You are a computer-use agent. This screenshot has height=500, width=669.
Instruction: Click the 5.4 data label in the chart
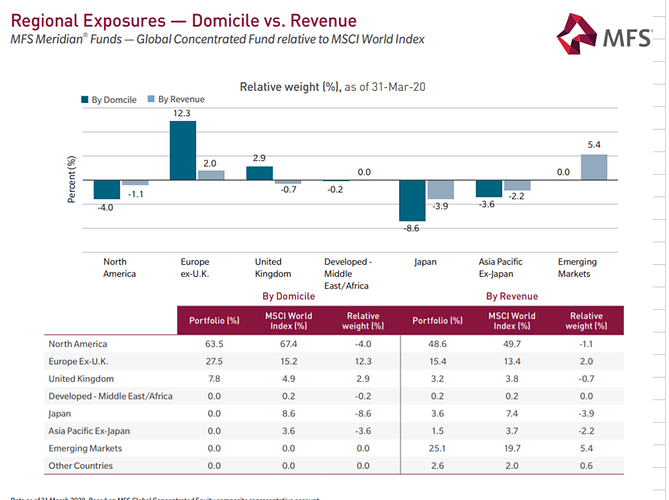pyautogui.click(x=594, y=145)
